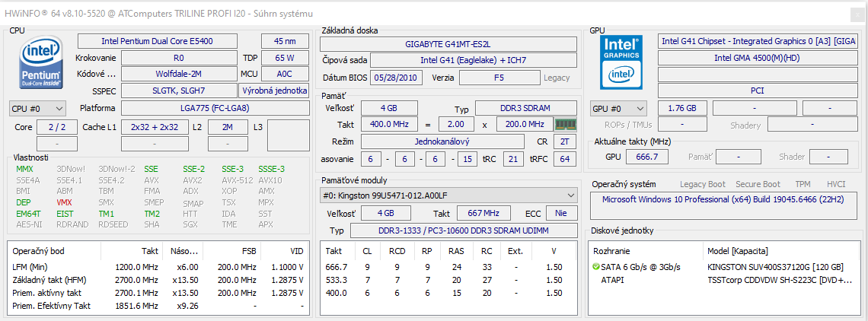Click the green memory module icon

tap(566, 124)
